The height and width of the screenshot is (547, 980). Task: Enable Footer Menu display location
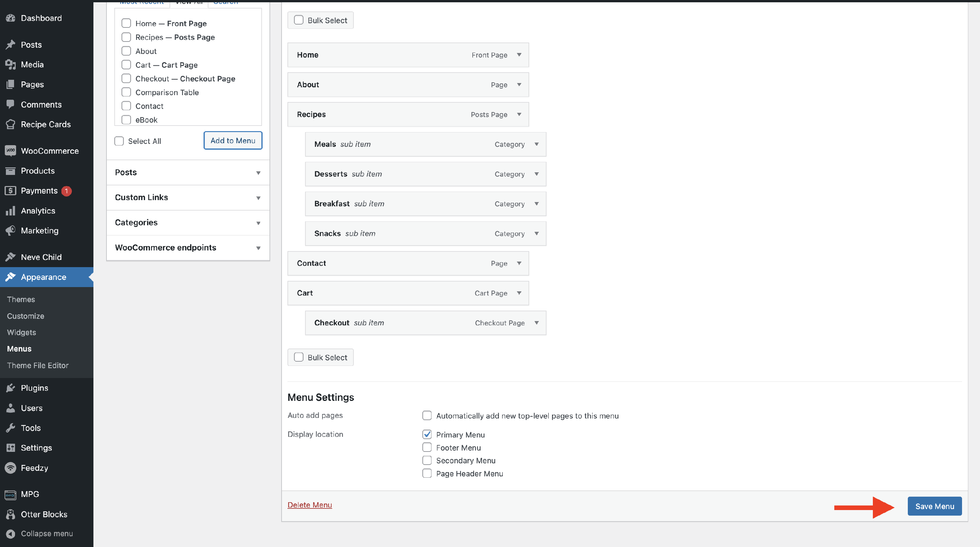coord(427,447)
